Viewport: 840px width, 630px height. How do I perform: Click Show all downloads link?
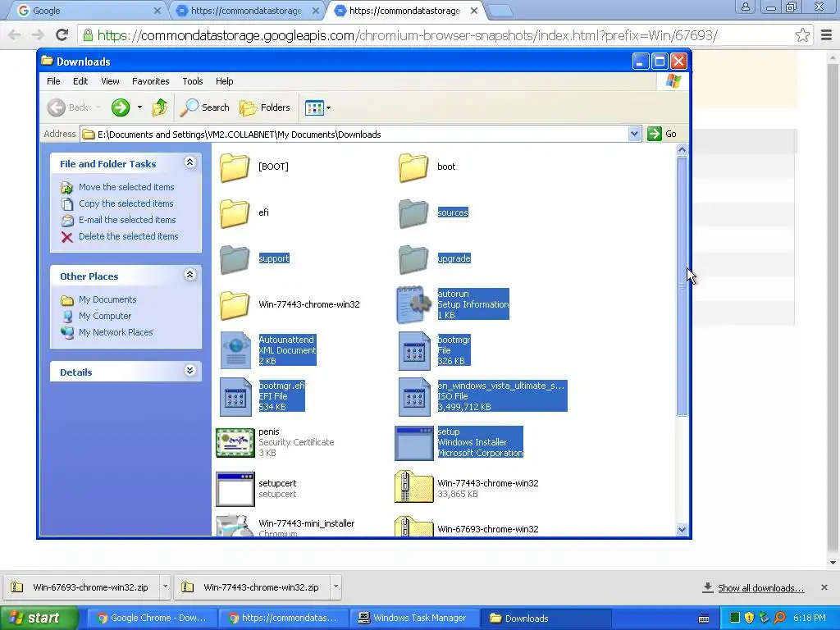pyautogui.click(x=760, y=588)
